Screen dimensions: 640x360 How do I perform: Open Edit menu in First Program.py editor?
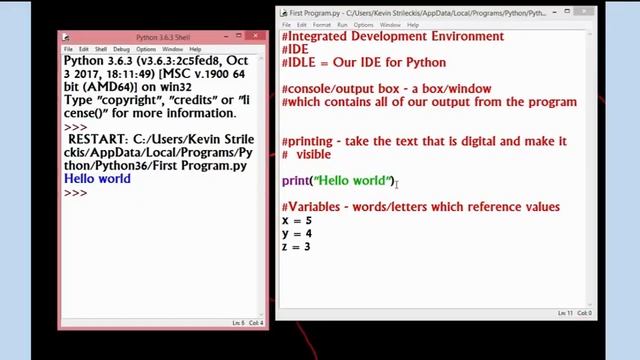pos(302,25)
